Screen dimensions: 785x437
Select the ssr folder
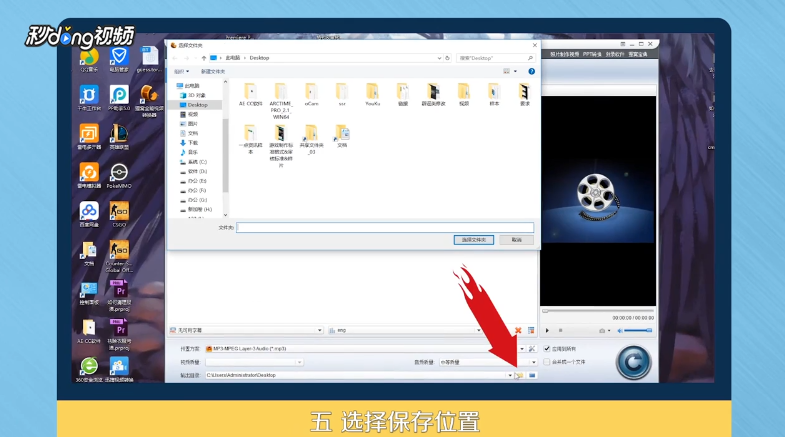pos(342,95)
